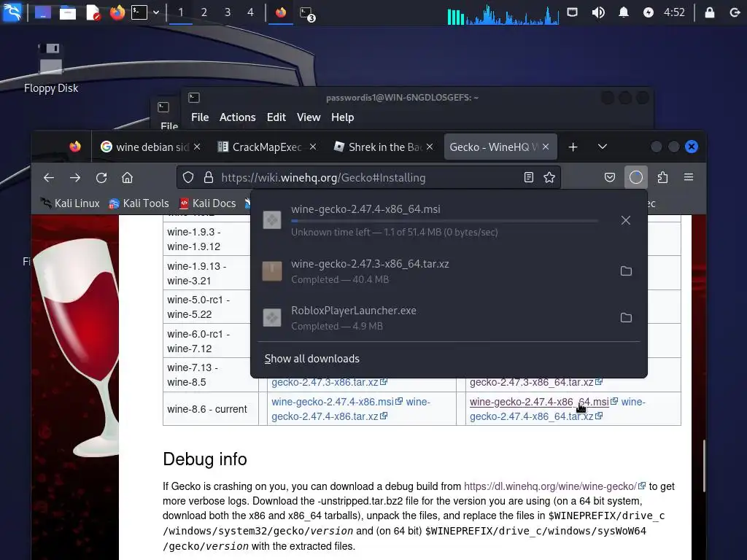Open the Firefox hamburger menu
Viewport: 747px width, 560px height.
(x=689, y=177)
